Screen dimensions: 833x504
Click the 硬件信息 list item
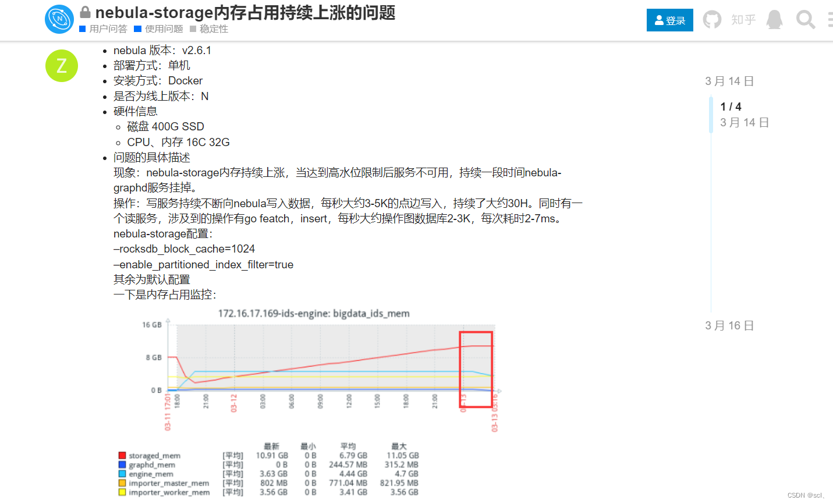tap(136, 112)
